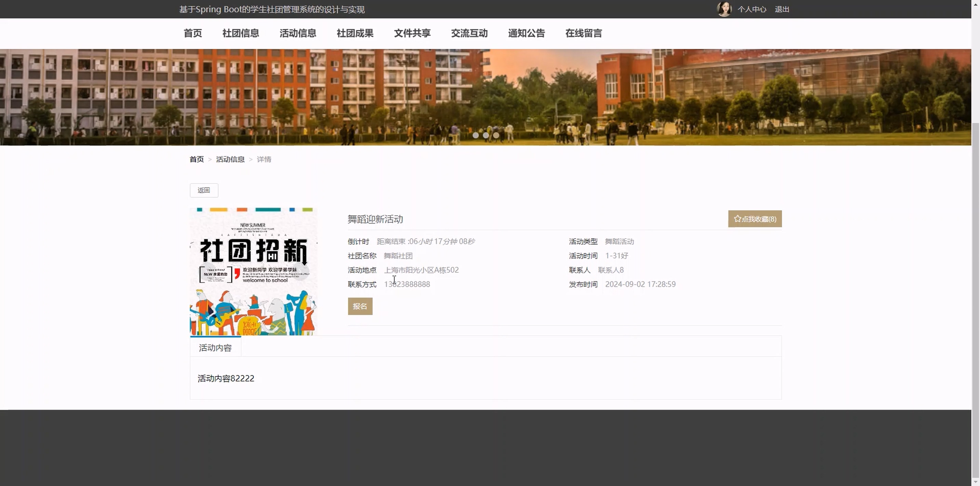Switch to the 活动内容 tab
The image size is (980, 486).
tap(215, 348)
